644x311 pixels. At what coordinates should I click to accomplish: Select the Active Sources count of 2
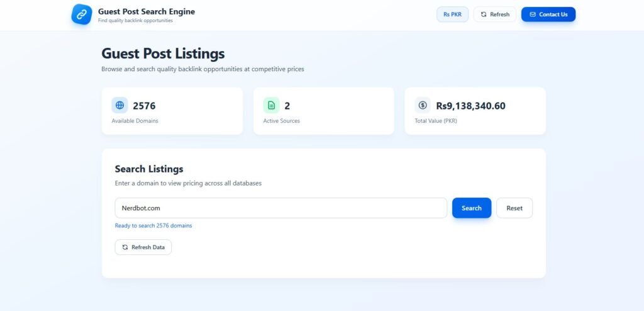point(287,106)
